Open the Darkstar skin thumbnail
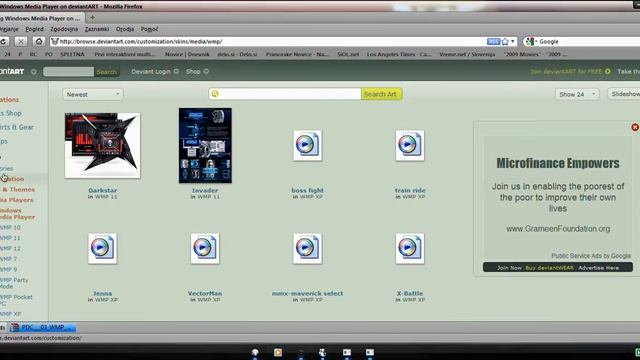The height and width of the screenshot is (360, 640). point(102,145)
